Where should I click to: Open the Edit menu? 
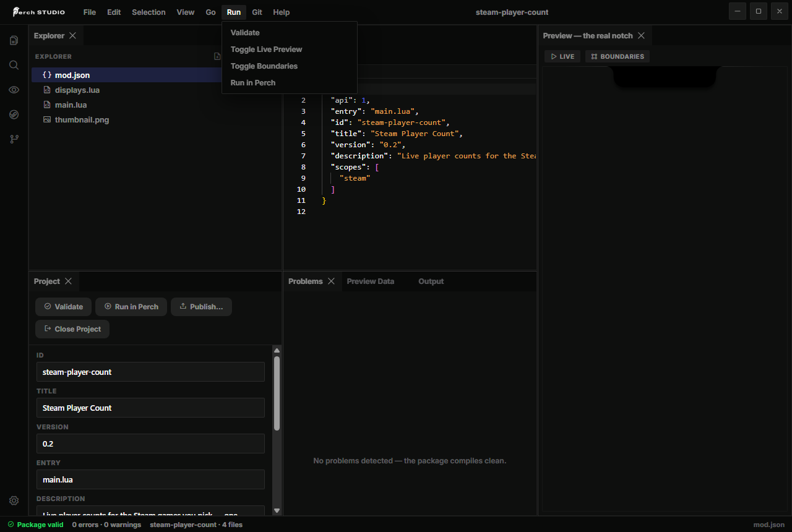point(114,12)
